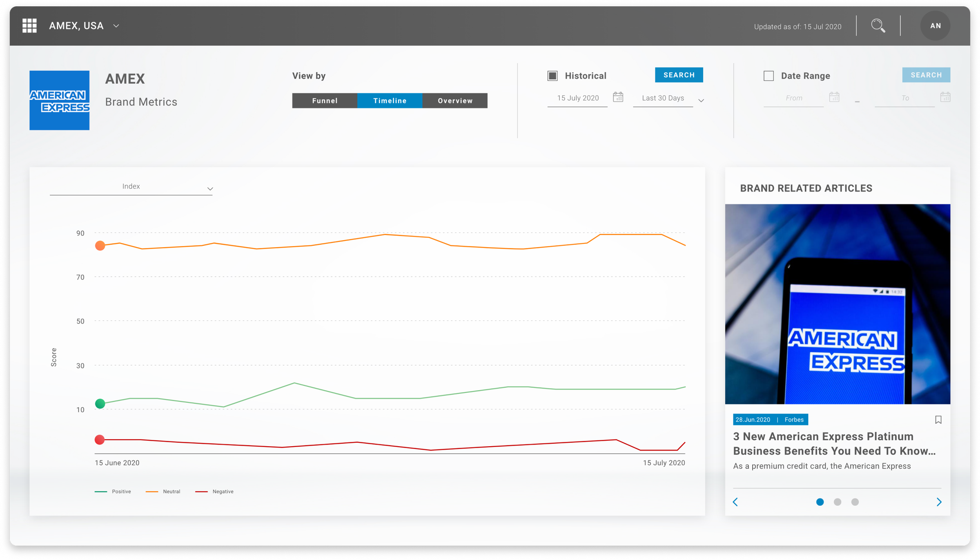980x559 pixels.
Task: Open calendar picker beside 15 July 2020
Action: (618, 97)
